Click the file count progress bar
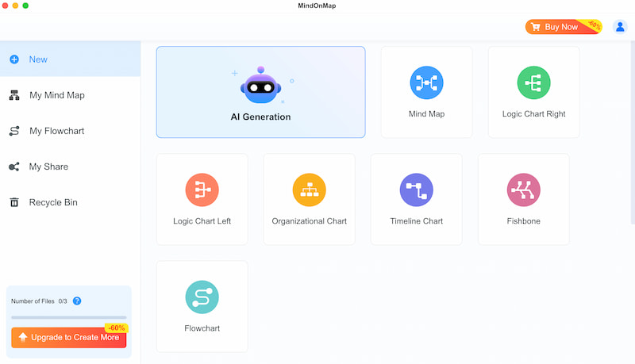The width and height of the screenshot is (635, 364). pyautogui.click(x=68, y=317)
